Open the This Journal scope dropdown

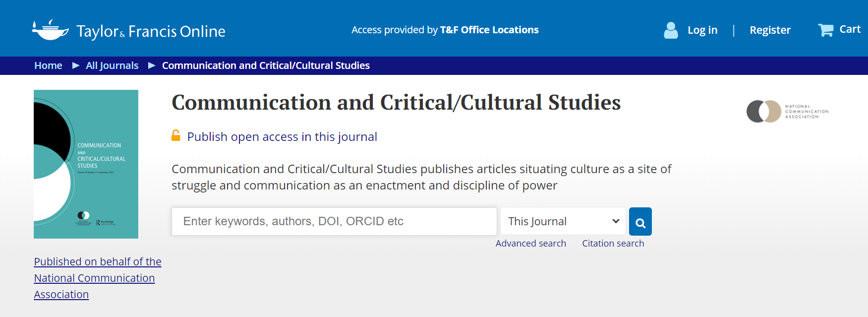pos(563,221)
